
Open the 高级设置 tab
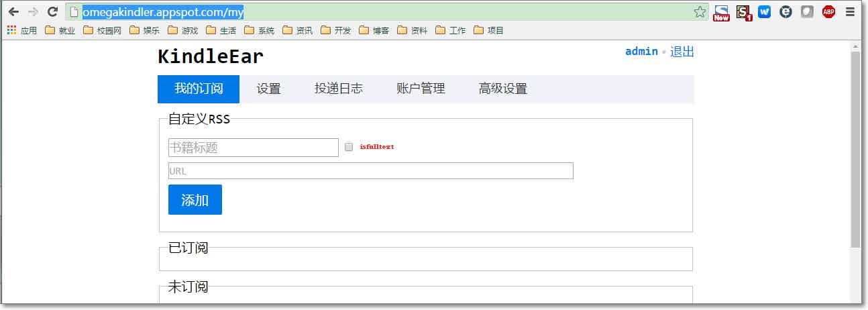(x=503, y=89)
